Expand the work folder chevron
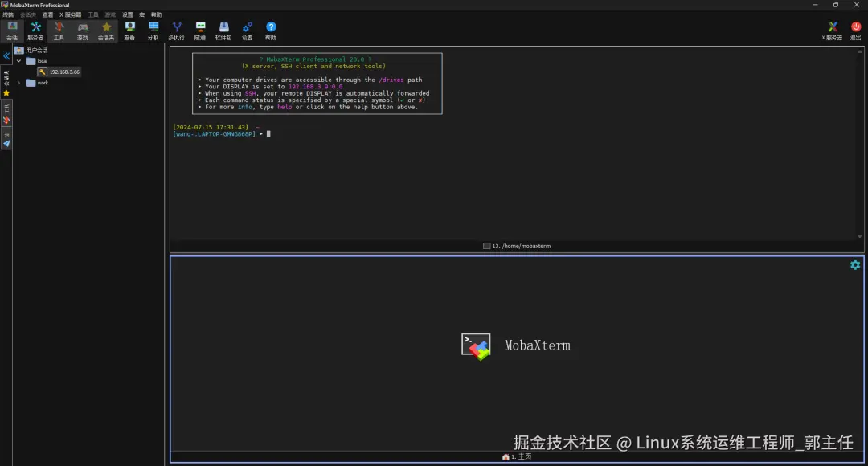The height and width of the screenshot is (466, 868). (18, 83)
